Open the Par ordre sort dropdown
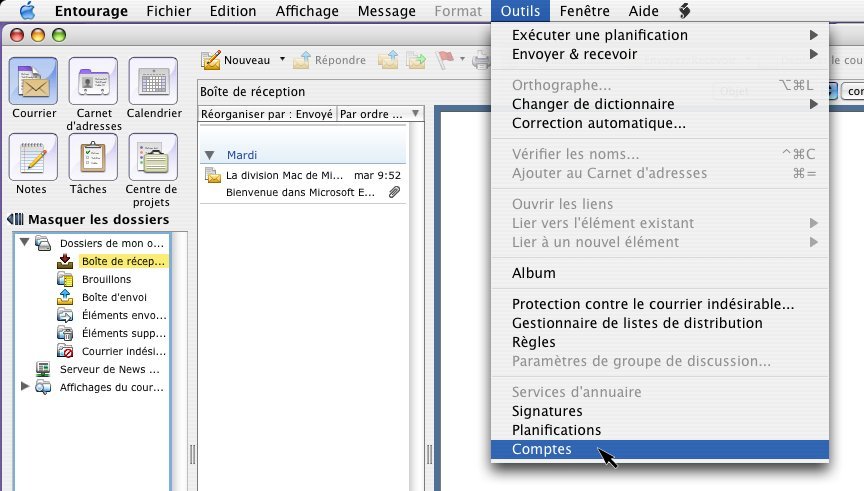The height and width of the screenshot is (491, 864). tap(379, 114)
